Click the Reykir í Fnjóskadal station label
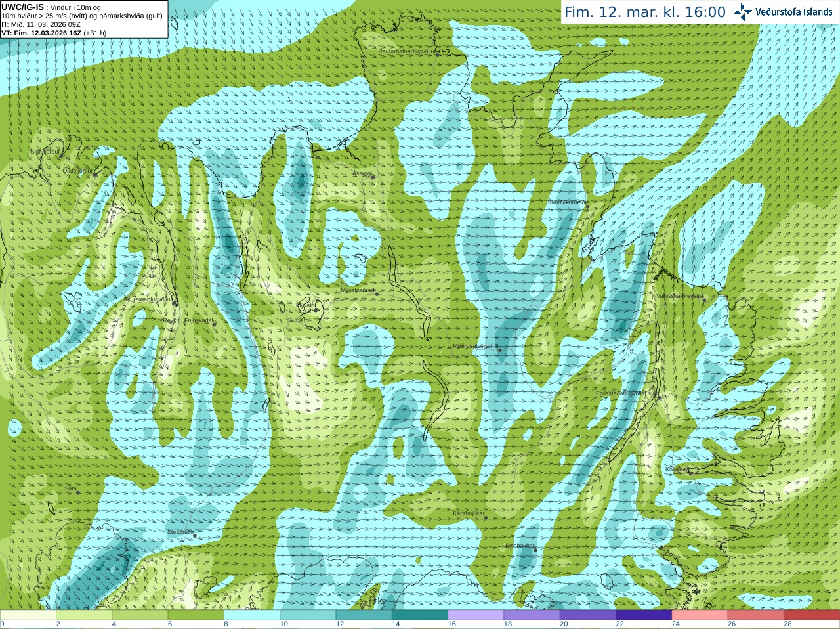Viewport: 840px width, 629px height. click(188, 321)
